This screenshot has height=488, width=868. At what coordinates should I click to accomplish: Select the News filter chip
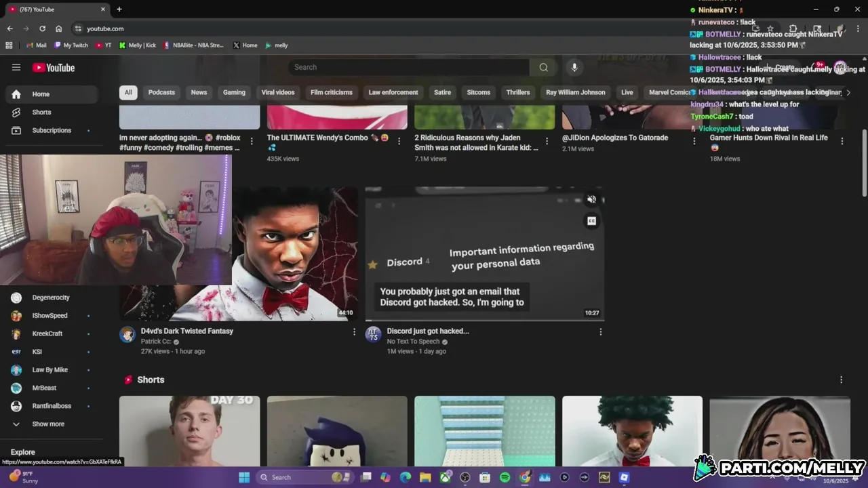point(199,92)
